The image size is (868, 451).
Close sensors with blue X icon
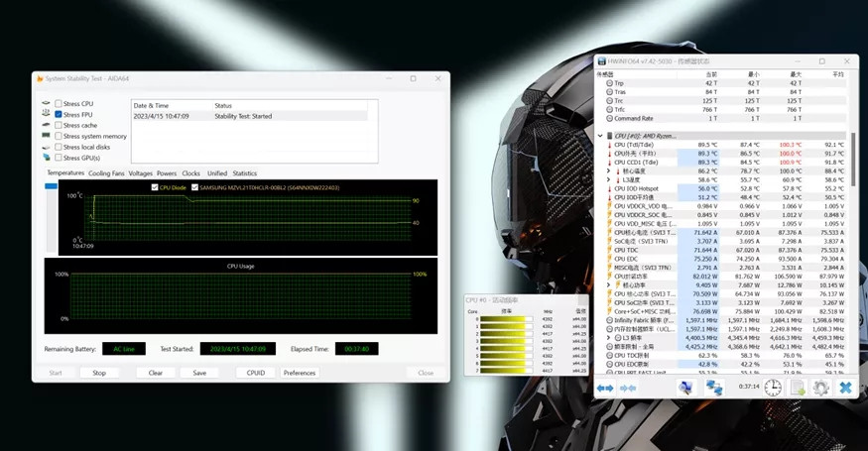click(845, 388)
